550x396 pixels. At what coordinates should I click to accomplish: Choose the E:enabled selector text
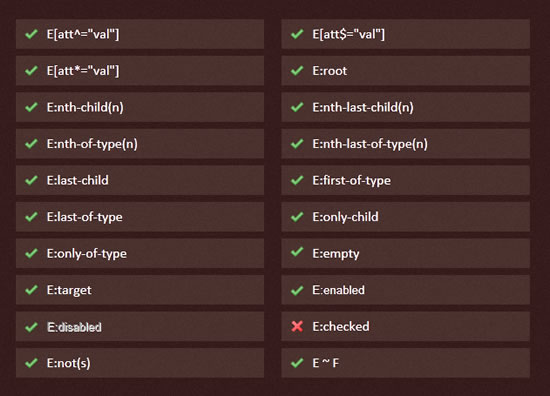pyautogui.click(x=338, y=290)
